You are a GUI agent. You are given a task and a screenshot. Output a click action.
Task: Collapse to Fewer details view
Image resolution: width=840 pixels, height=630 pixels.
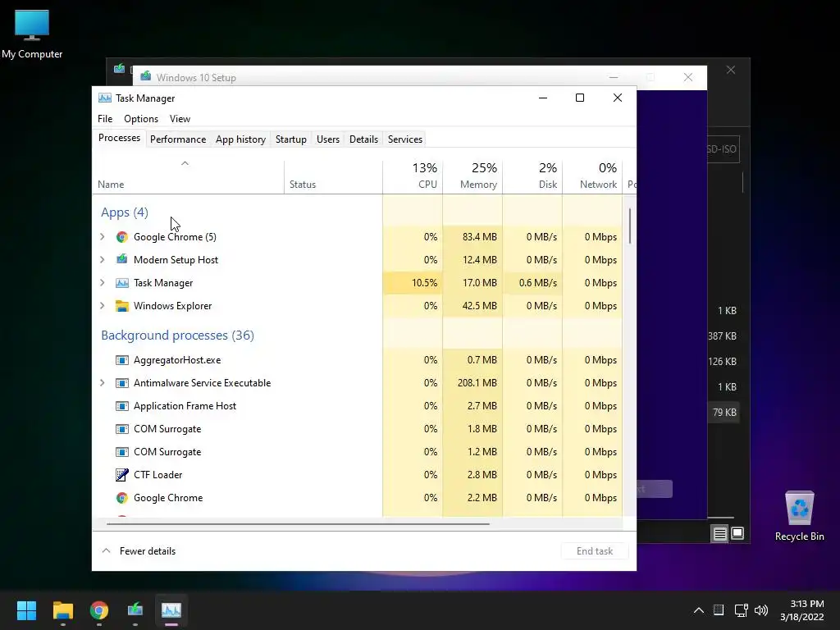139,550
